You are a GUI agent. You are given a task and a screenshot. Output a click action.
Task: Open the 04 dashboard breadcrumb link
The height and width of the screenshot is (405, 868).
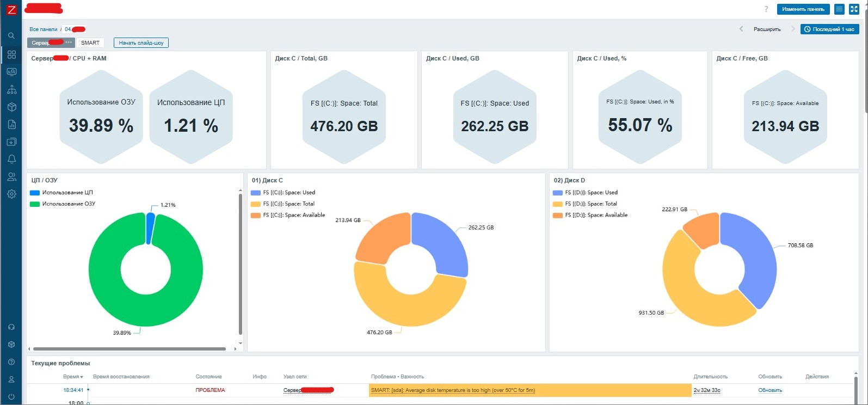click(x=75, y=29)
